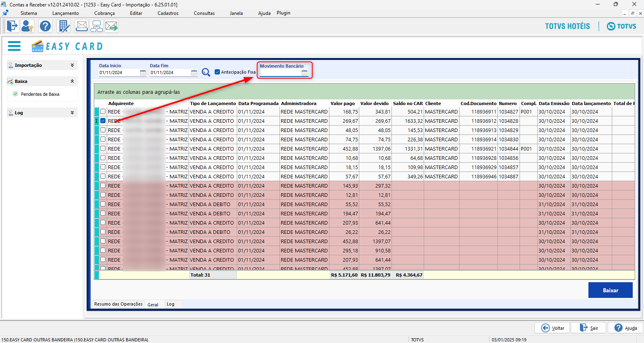Image resolution: width=644 pixels, height=343 pixels.
Task: Open the network diagram toolbar icon
Action: pos(97,26)
